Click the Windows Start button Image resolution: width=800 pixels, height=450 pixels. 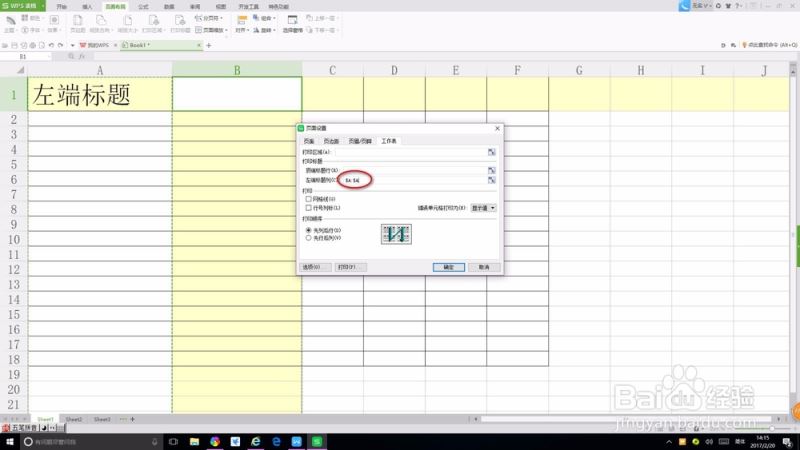coord(9,441)
